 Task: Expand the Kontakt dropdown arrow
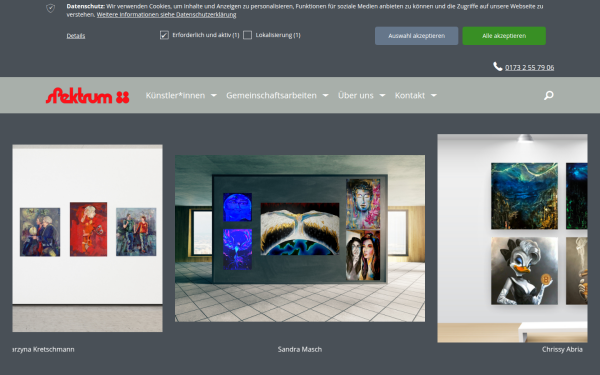[434, 95]
